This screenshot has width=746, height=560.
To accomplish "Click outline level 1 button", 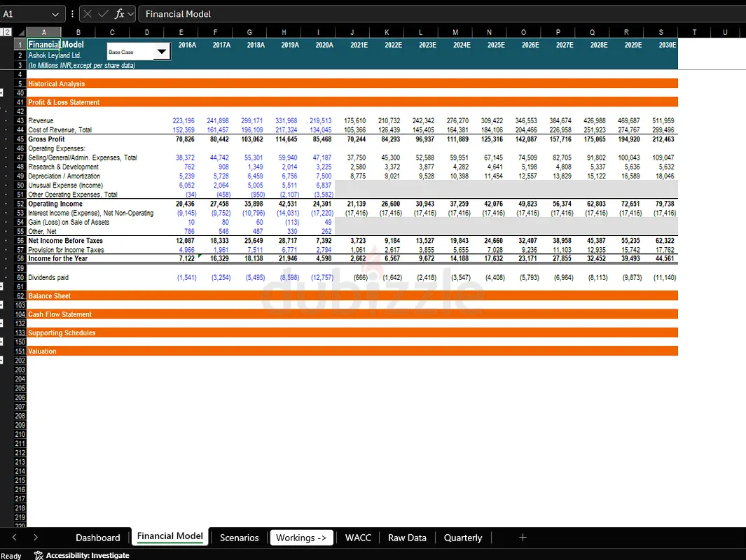I will click(x=3, y=32).
